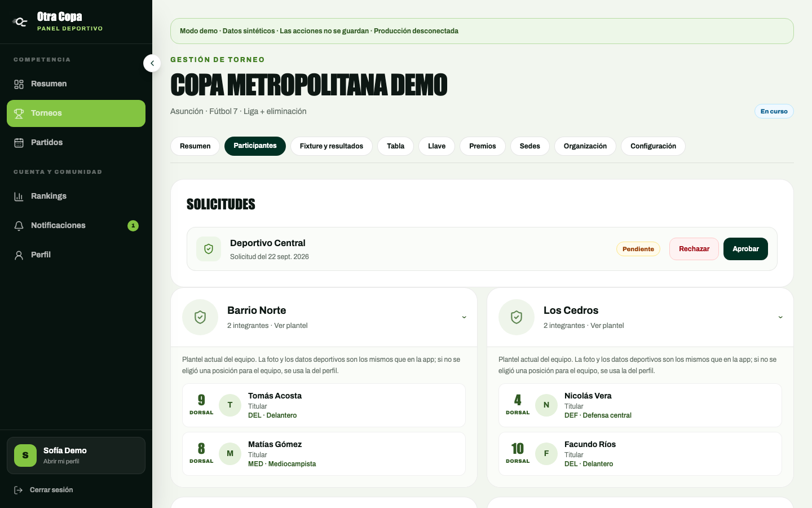Click the Rankings bar chart icon

[x=19, y=196]
